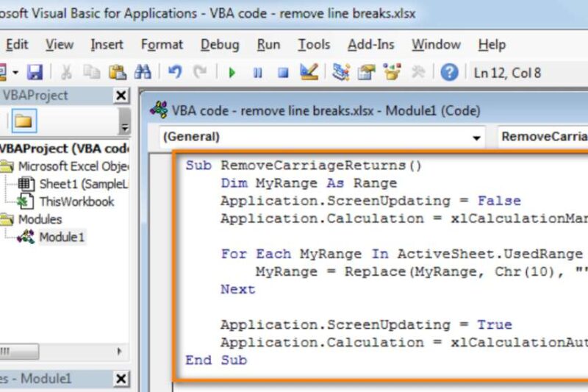This screenshot has height=392, width=588.
Task: Click the For Each MyRange line
Action: point(401,254)
